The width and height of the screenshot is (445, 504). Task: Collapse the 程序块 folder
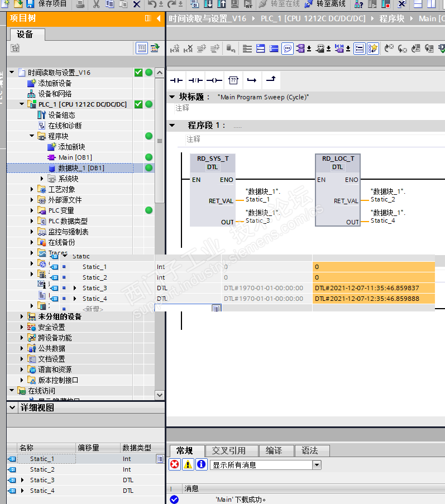pos(32,136)
